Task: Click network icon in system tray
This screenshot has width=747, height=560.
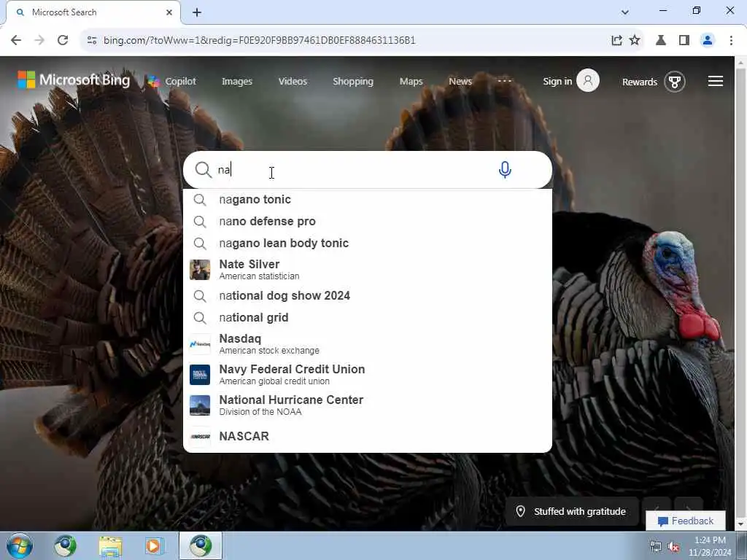Action: pos(656,547)
